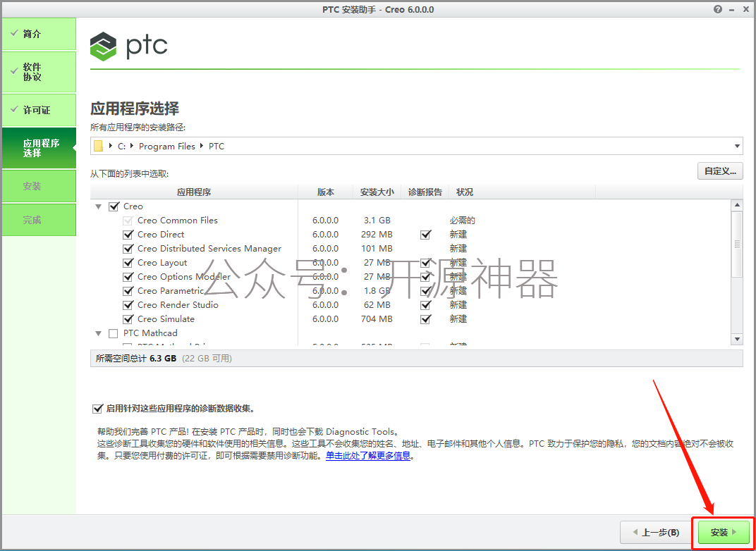Toggle diagnostic report for Creo Render Studio

[x=425, y=305]
